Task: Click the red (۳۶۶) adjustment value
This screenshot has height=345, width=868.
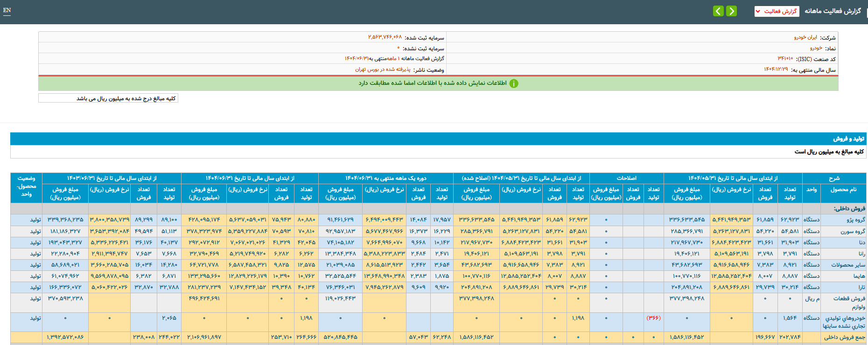Action: (653, 318)
